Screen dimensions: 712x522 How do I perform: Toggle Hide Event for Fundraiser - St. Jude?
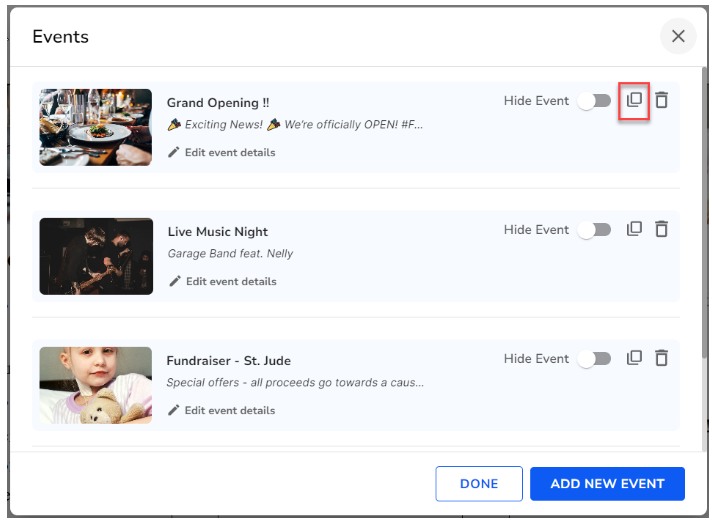pyautogui.click(x=594, y=359)
